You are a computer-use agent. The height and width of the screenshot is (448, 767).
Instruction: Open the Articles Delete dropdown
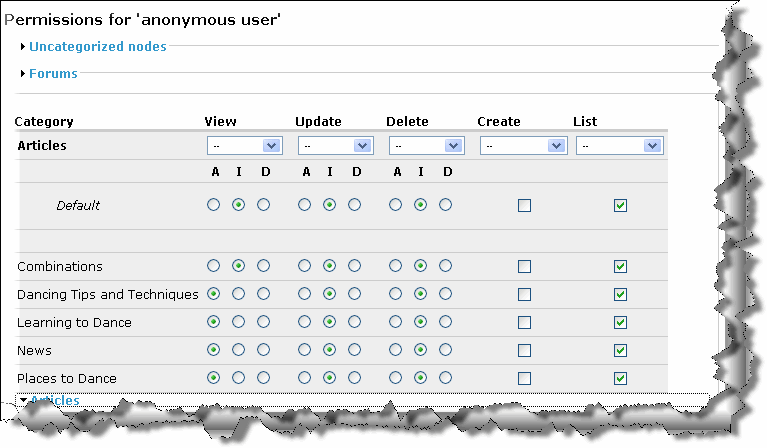click(x=427, y=146)
